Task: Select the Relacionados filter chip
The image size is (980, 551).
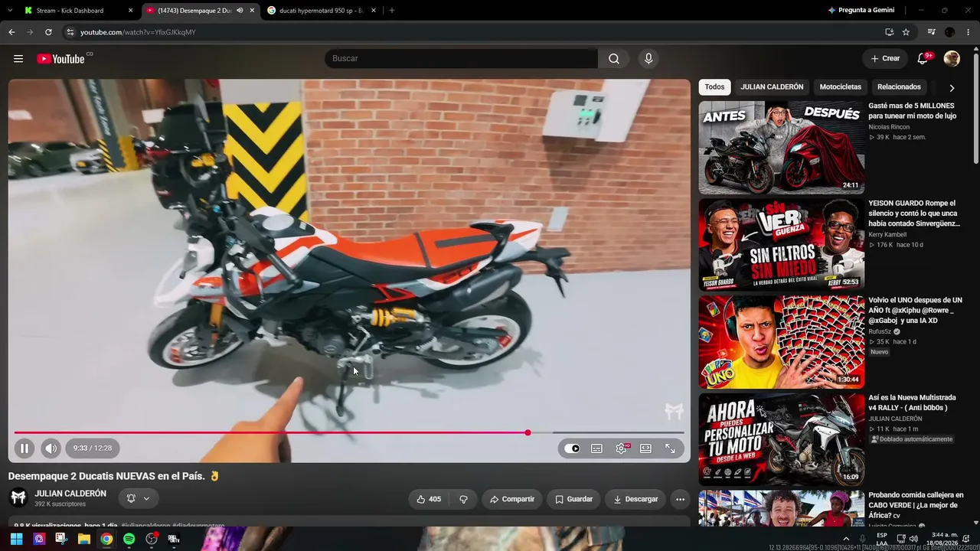Action: [x=899, y=87]
